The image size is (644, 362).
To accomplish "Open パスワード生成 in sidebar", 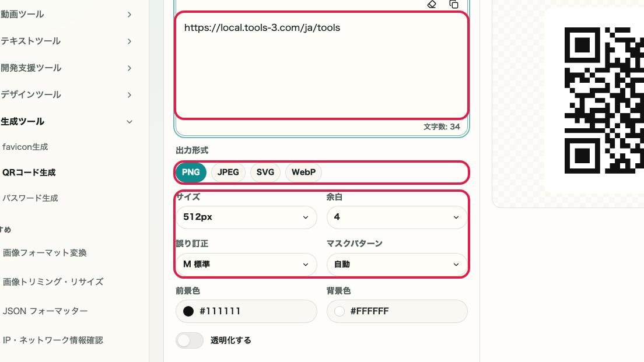I will 30,198.
